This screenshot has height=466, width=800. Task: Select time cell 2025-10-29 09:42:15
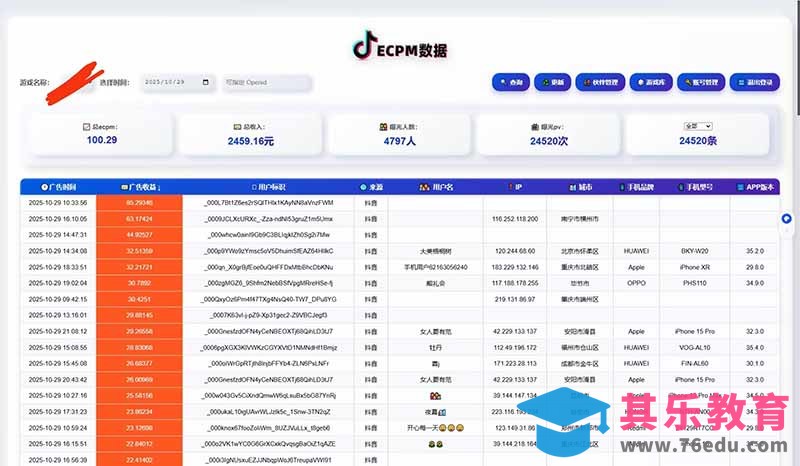(58, 299)
